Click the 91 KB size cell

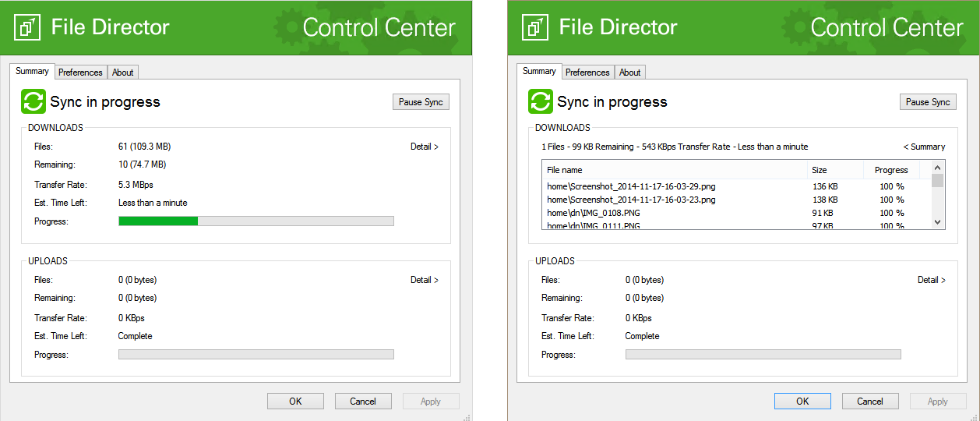pyautogui.click(x=823, y=213)
